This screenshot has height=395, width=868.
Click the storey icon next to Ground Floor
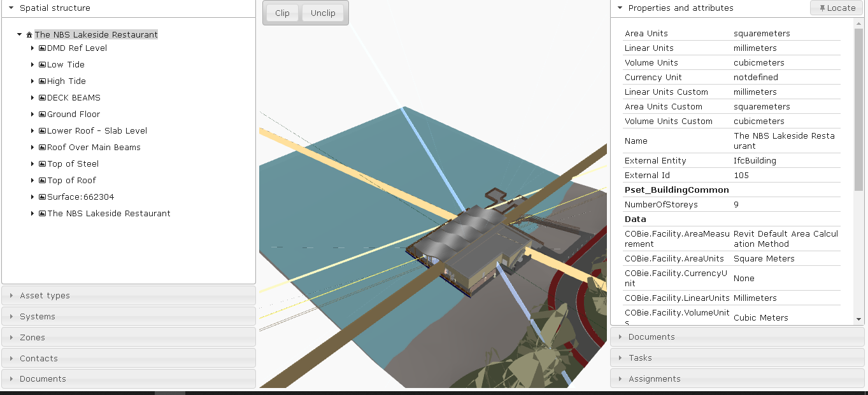[41, 114]
